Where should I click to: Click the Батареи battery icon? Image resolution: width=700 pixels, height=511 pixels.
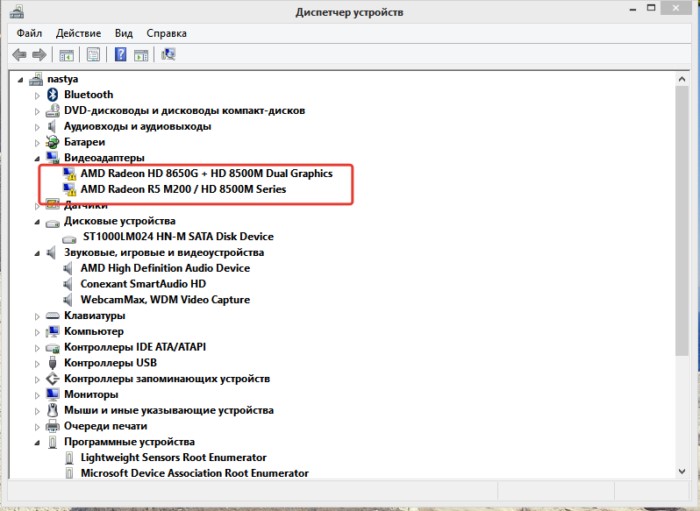53,142
